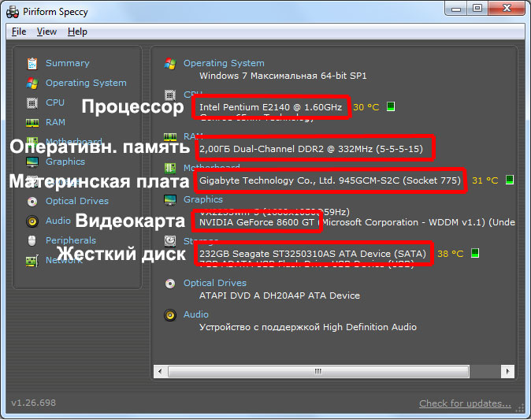Click the Windows flag icon in the summary panel
This screenshot has height=420, width=531.
pyautogui.click(x=170, y=63)
